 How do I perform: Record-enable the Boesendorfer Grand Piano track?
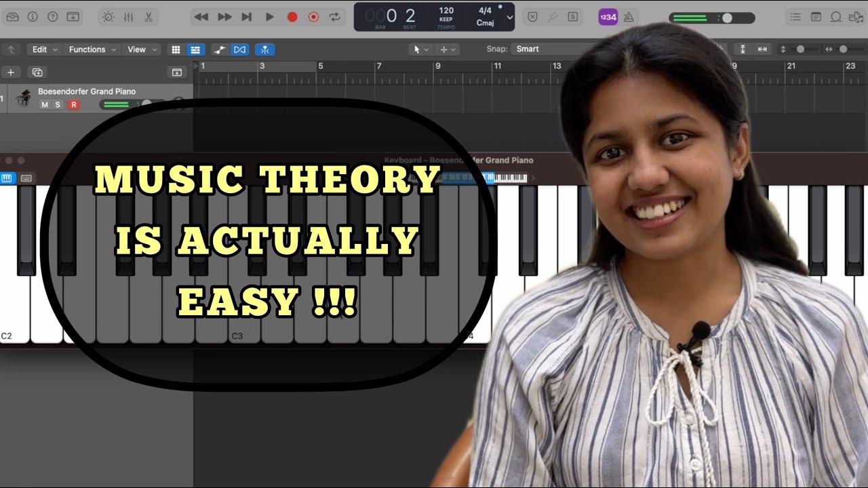tap(74, 104)
